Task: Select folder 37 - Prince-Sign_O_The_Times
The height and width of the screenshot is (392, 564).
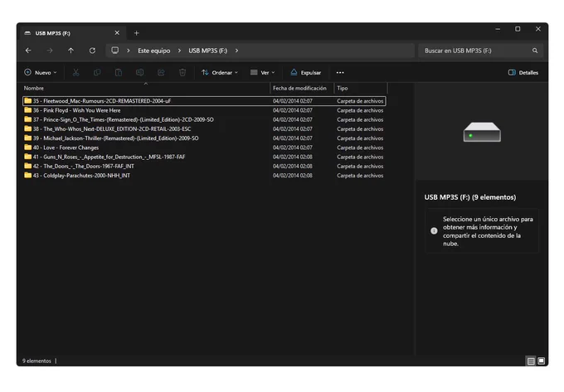Action: pos(204,119)
